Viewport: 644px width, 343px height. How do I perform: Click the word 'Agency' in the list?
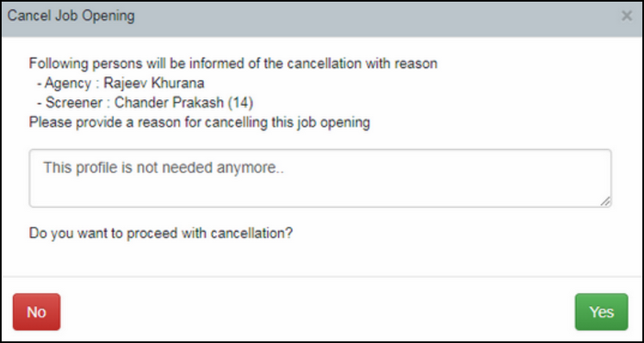(x=68, y=83)
